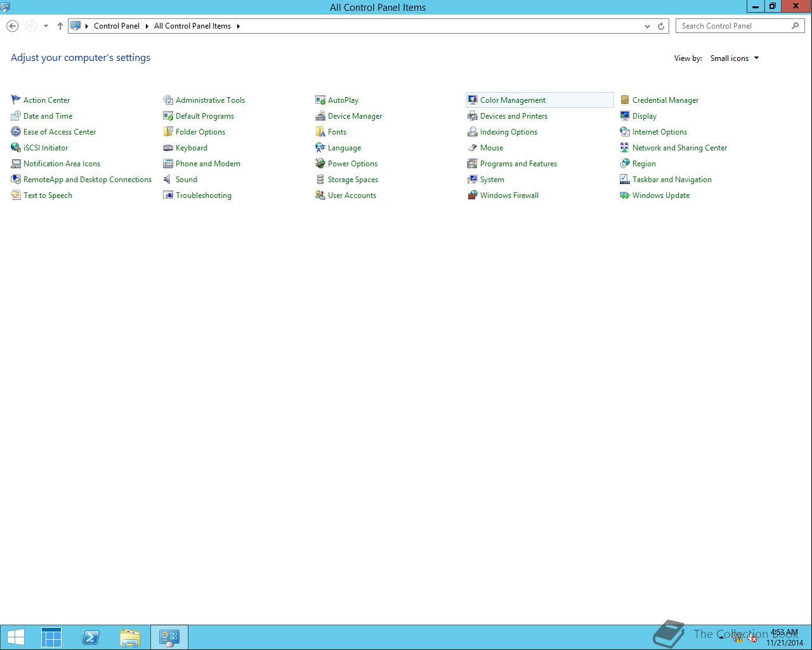
Task: Open the View by Small icons dropdown
Action: pos(735,58)
